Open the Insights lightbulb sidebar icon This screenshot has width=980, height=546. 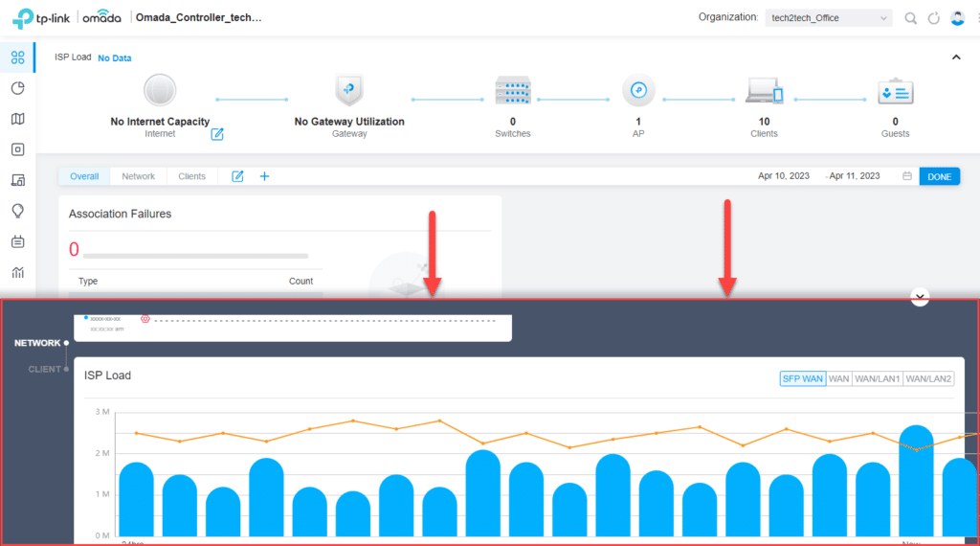[17, 211]
